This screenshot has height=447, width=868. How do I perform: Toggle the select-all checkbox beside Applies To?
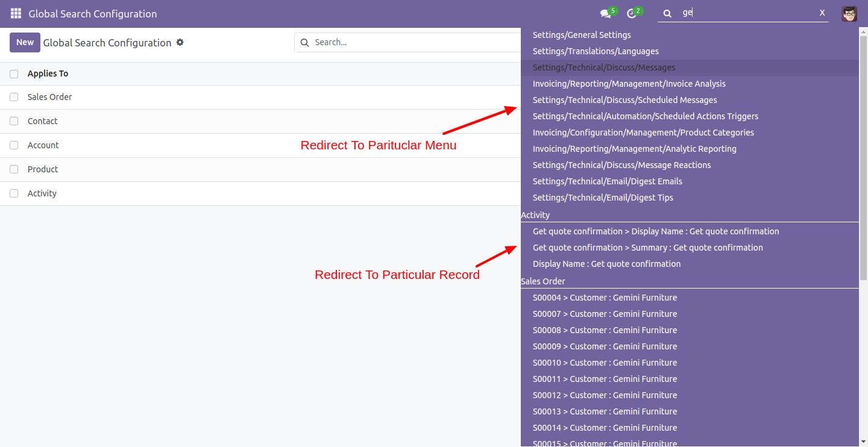tap(14, 74)
